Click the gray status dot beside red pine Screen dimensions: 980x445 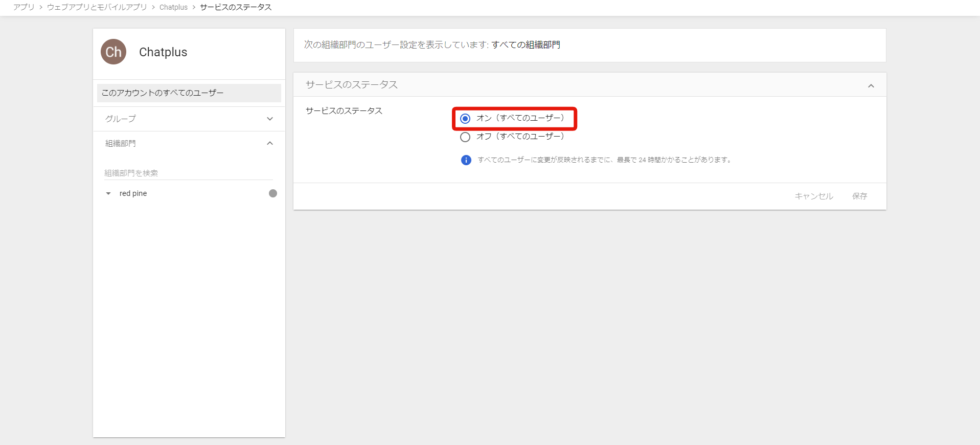point(273,193)
